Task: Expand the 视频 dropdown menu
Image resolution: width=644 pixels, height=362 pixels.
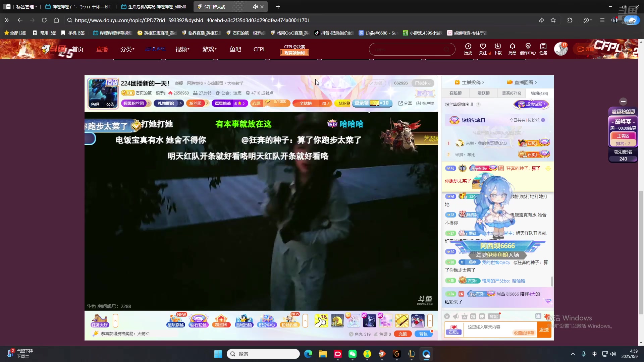Action: pos(182,49)
